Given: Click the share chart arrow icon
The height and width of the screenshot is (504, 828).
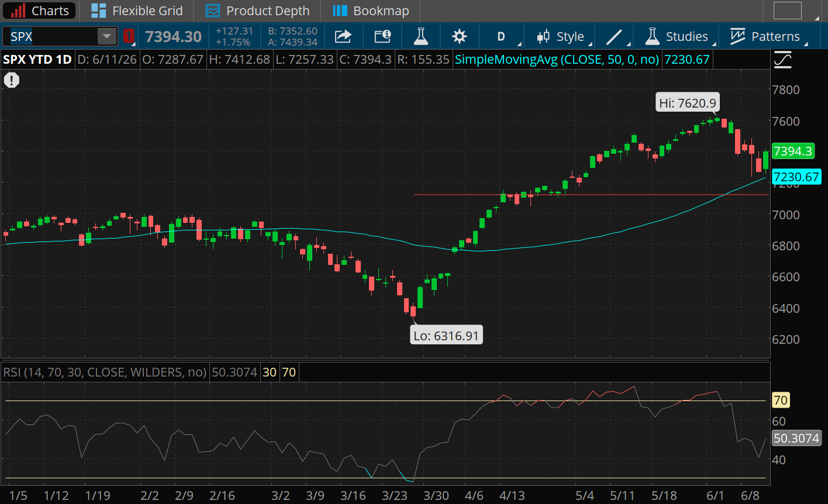Looking at the screenshot, I should click(343, 36).
